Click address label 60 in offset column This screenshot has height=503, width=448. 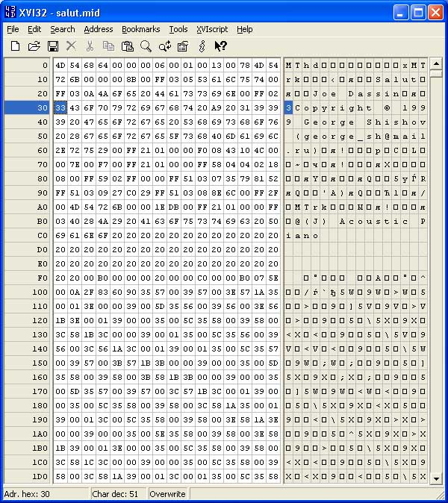(28, 151)
